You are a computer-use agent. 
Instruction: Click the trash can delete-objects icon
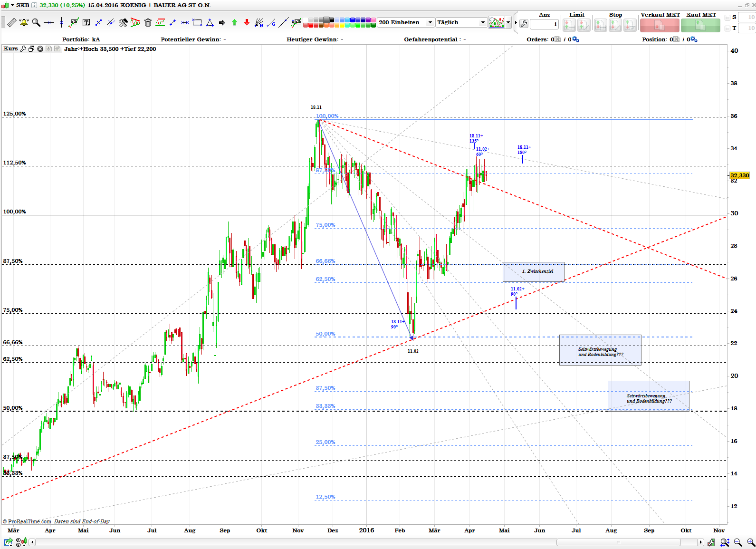[148, 22]
